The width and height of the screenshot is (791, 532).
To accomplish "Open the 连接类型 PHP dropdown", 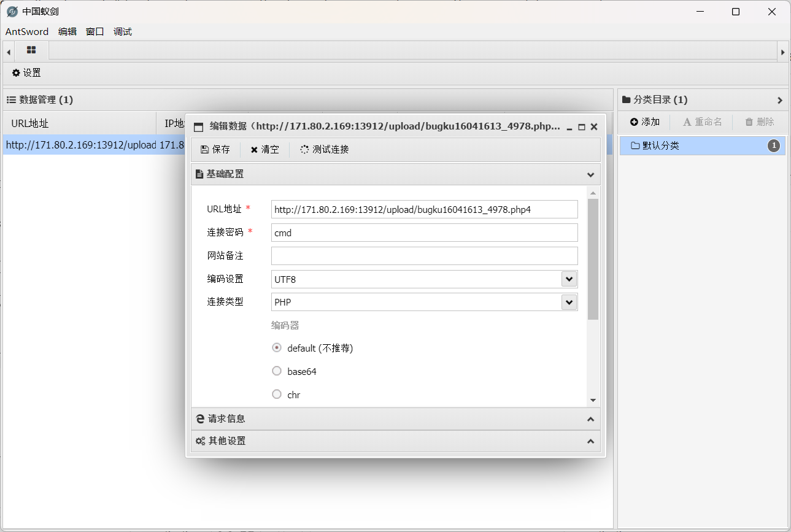I will (569, 302).
